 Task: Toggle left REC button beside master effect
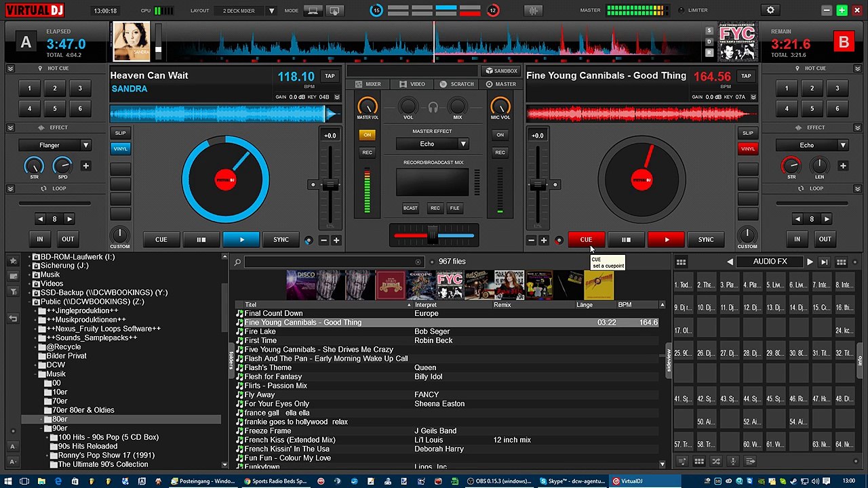click(367, 152)
